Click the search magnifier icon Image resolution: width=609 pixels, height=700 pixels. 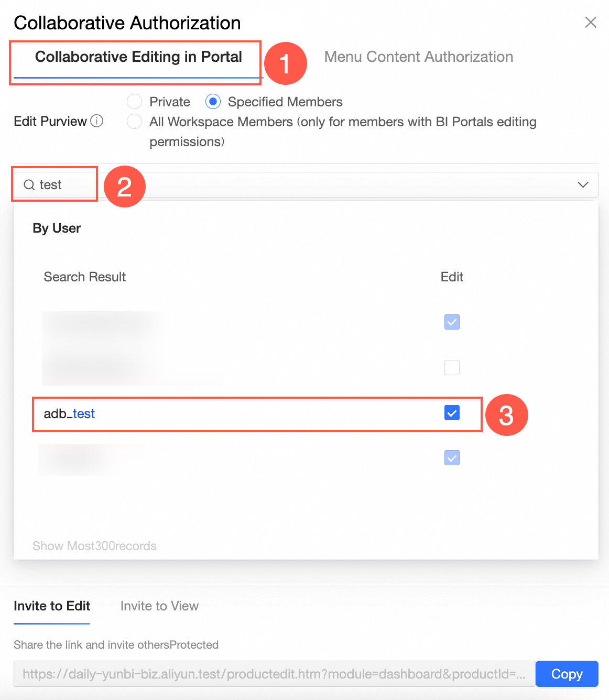(x=29, y=185)
